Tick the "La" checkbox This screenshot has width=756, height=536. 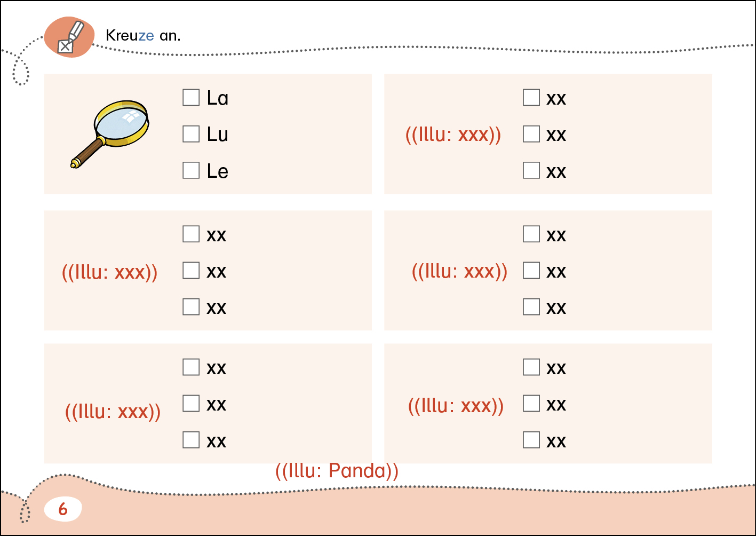click(x=191, y=98)
